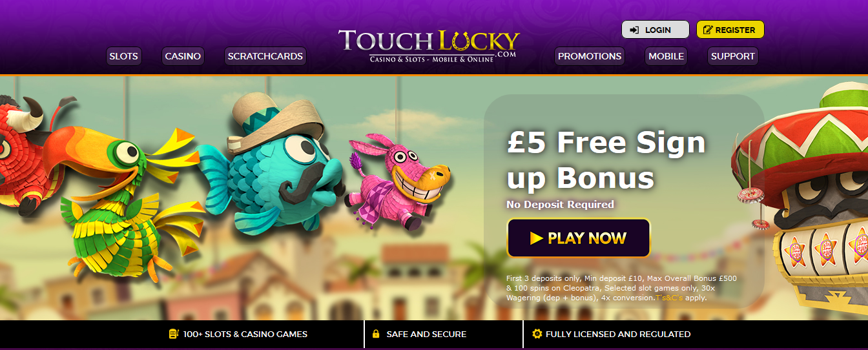
Task: Click the Play Now button
Action: [579, 238]
